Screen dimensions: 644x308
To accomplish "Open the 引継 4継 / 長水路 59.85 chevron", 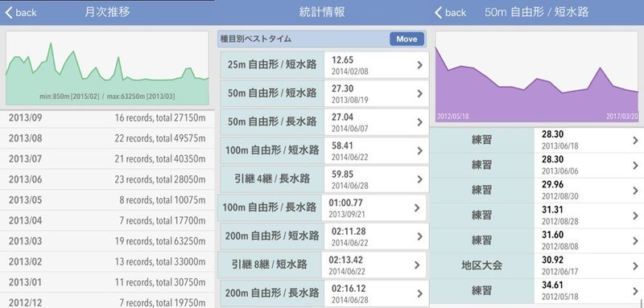I will [x=419, y=179].
